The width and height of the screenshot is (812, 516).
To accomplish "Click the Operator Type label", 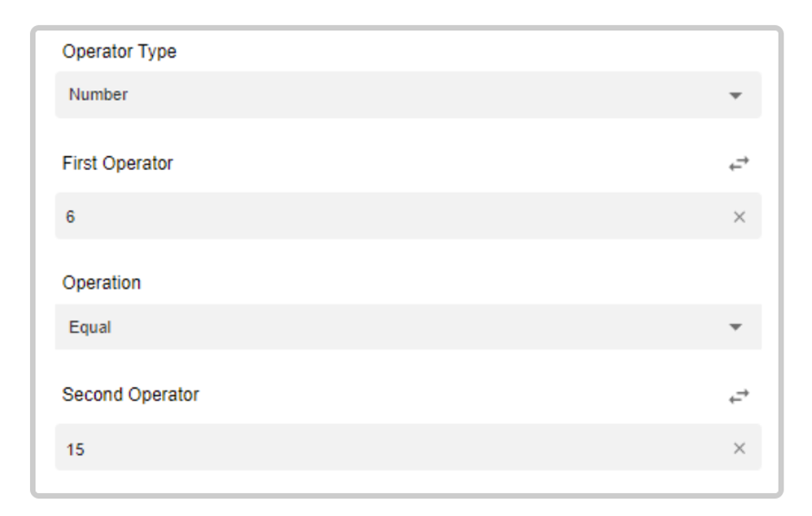I will [x=119, y=52].
